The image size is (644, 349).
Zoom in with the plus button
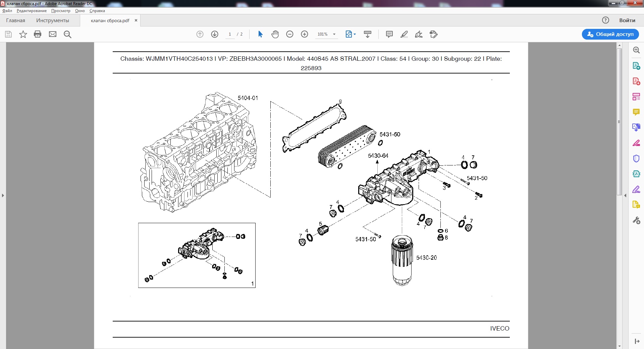pos(305,34)
